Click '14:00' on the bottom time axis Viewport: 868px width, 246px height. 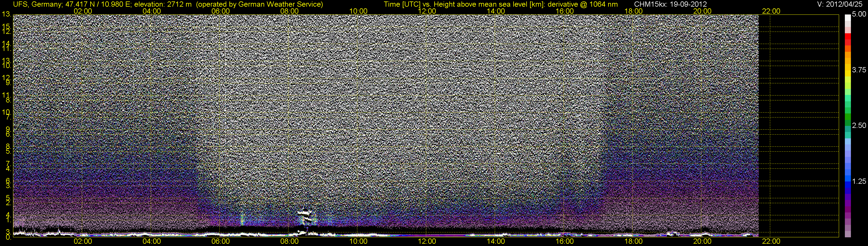[x=496, y=241]
